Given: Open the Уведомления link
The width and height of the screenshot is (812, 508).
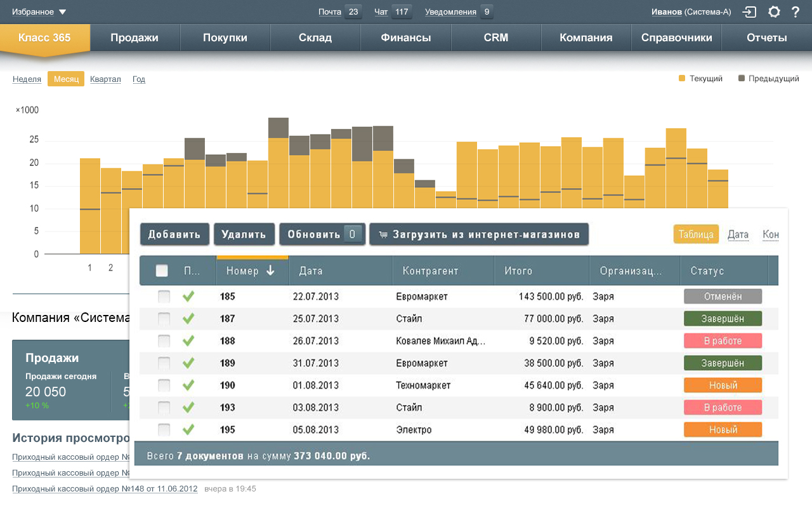Looking at the screenshot, I should [450, 12].
